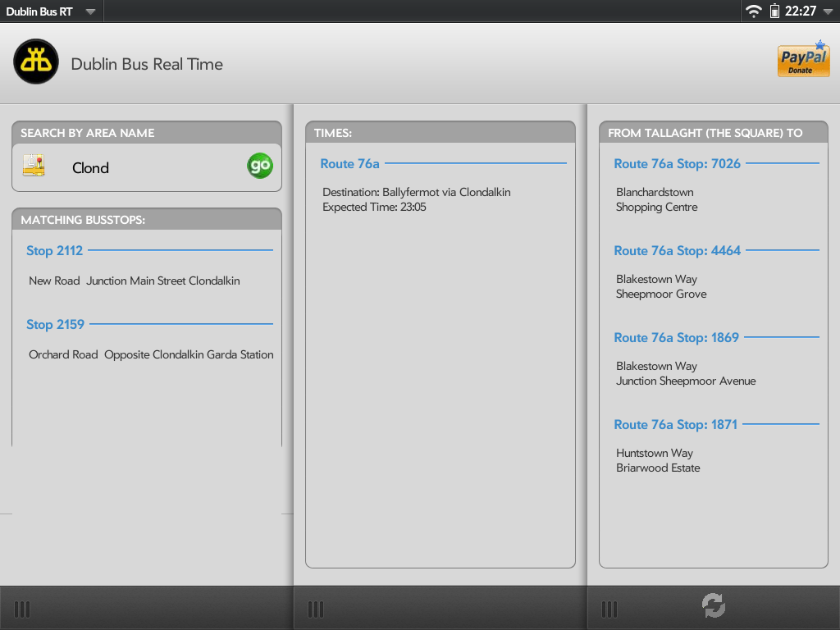Viewport: 840px width, 630px height.
Task: Select Stop 2159 heading
Action: tap(55, 324)
